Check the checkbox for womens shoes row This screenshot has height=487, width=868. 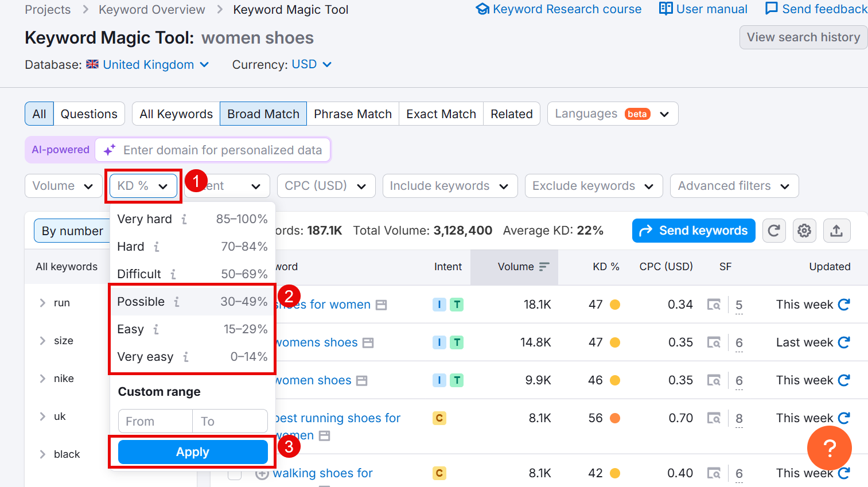pos(235,342)
